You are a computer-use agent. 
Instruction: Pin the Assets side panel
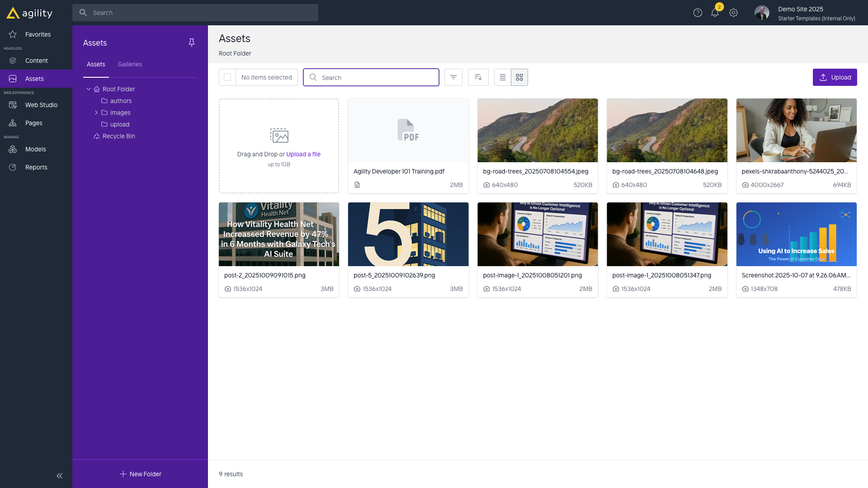point(192,42)
